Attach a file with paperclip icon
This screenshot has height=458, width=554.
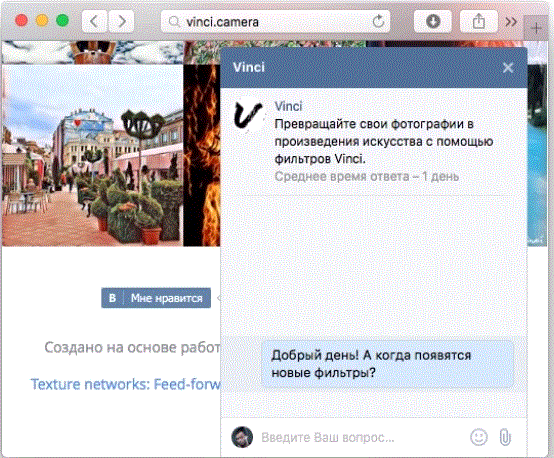[x=505, y=437]
